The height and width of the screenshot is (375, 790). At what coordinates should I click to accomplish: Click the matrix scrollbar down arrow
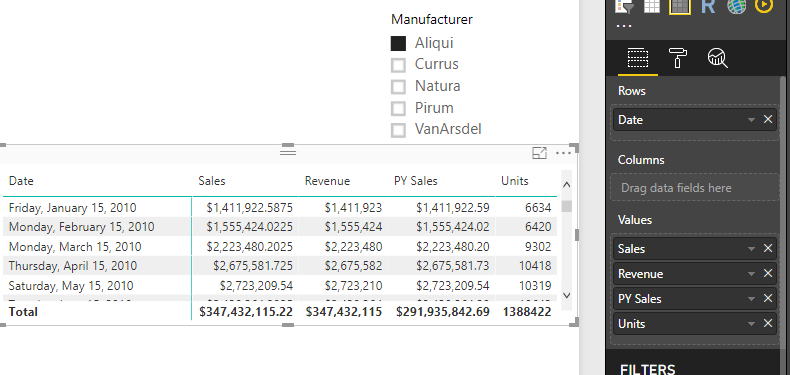566,295
